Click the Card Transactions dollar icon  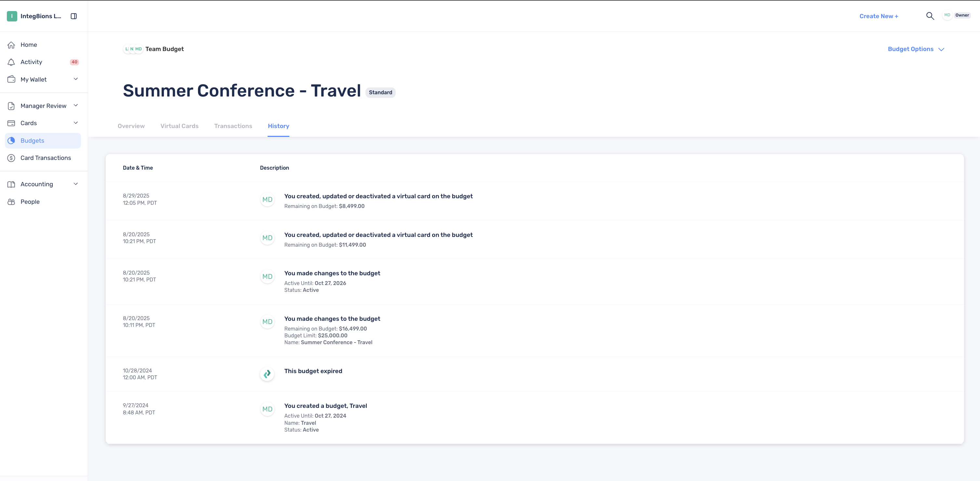(11, 158)
